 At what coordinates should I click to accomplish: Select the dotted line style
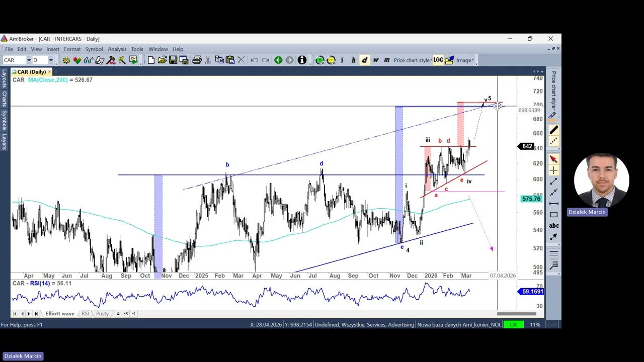tap(553, 142)
